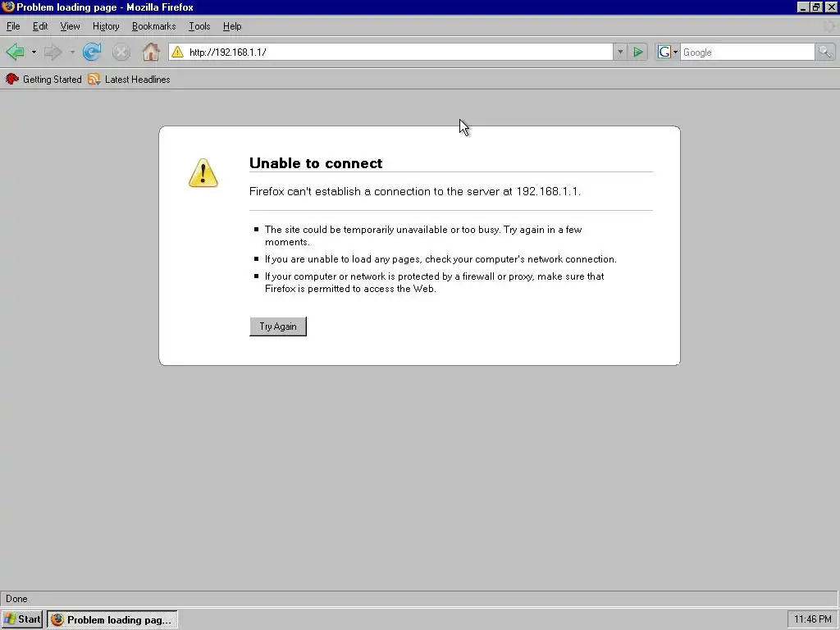Click the green Go button
840x630 pixels.
[638, 52]
